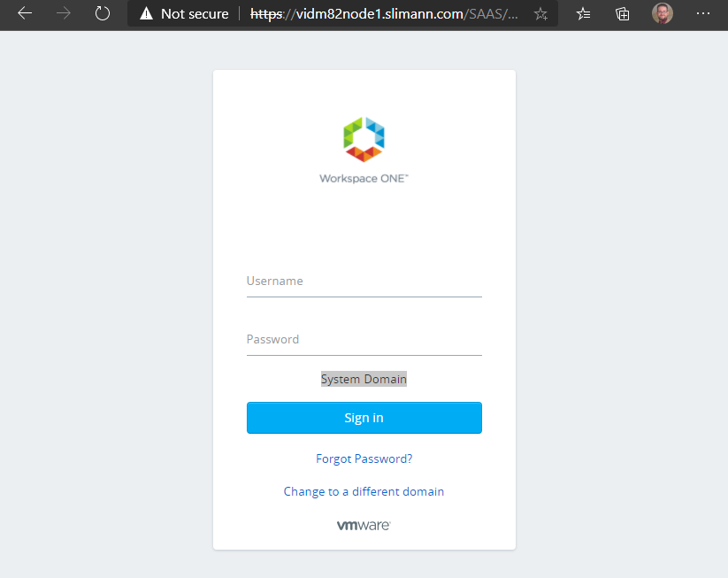This screenshot has height=578, width=728.
Task: Open the Collections icon
Action: pyautogui.click(x=622, y=14)
